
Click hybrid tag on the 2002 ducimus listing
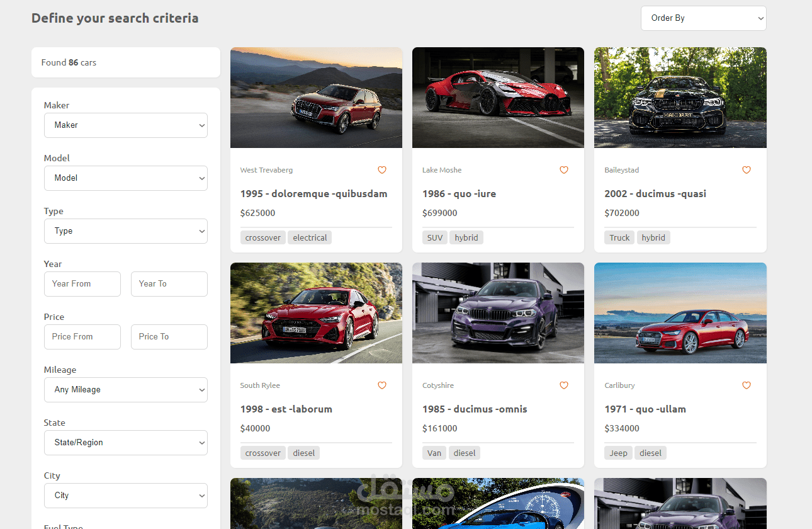tap(653, 237)
